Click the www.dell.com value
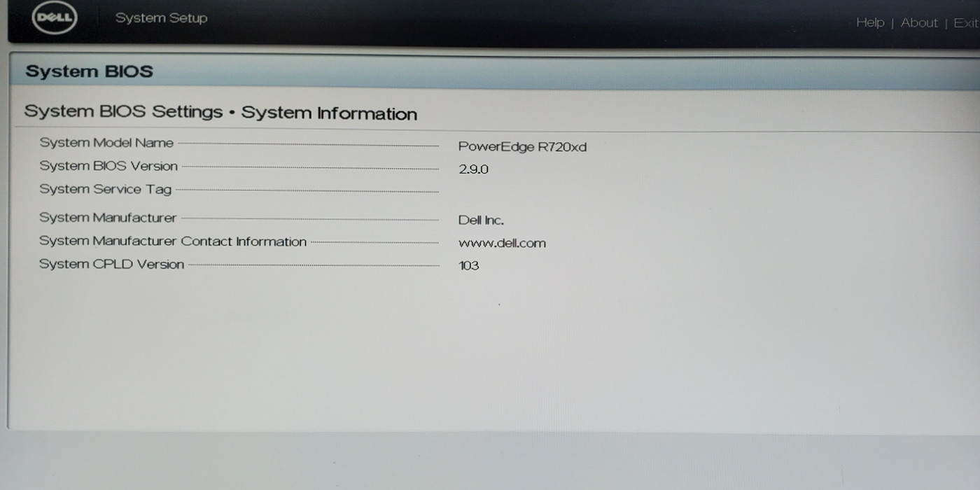Screen dimensions: 980x490 502,244
